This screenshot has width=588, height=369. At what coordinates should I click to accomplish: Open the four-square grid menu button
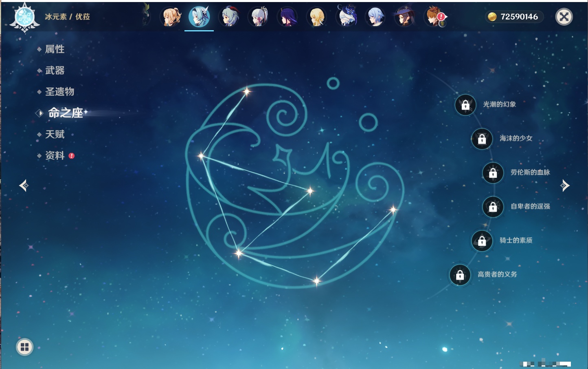pyautogui.click(x=24, y=347)
